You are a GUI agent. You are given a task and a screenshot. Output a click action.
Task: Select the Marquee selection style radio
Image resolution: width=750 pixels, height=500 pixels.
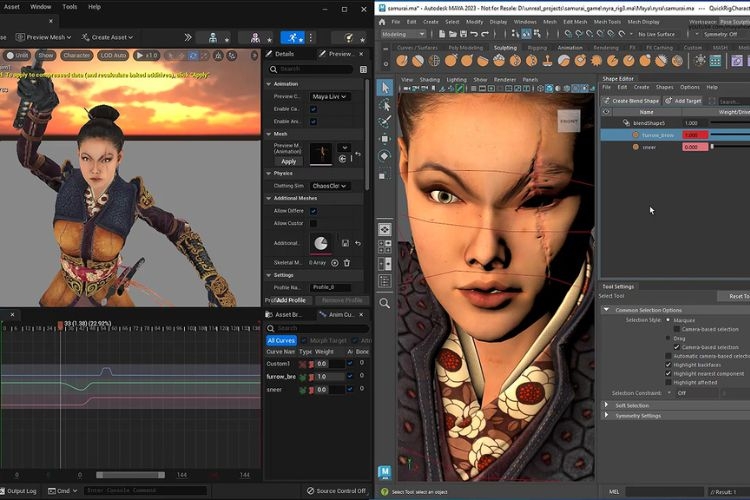pos(668,320)
